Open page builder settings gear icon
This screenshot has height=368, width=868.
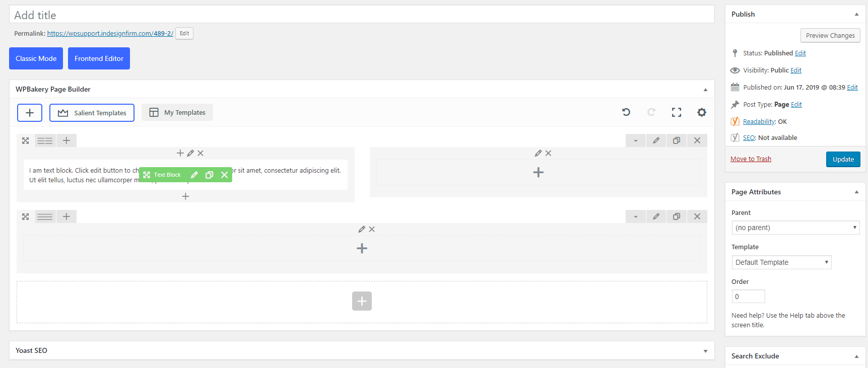coord(702,112)
